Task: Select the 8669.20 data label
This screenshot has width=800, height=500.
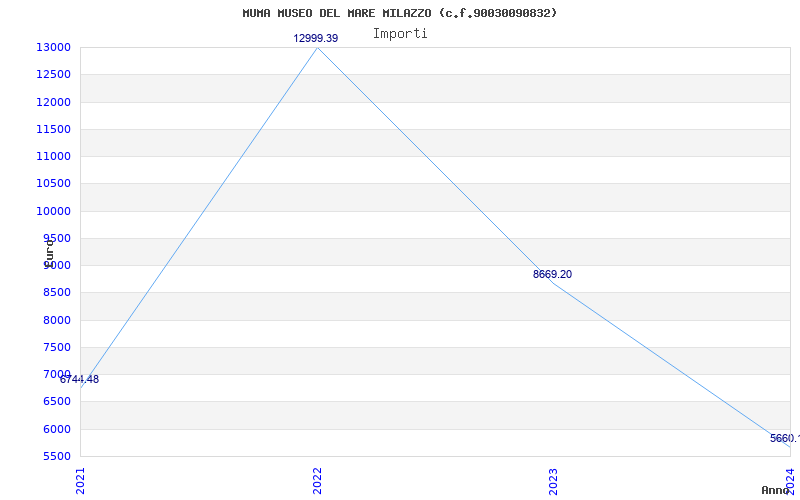Action: (552, 274)
